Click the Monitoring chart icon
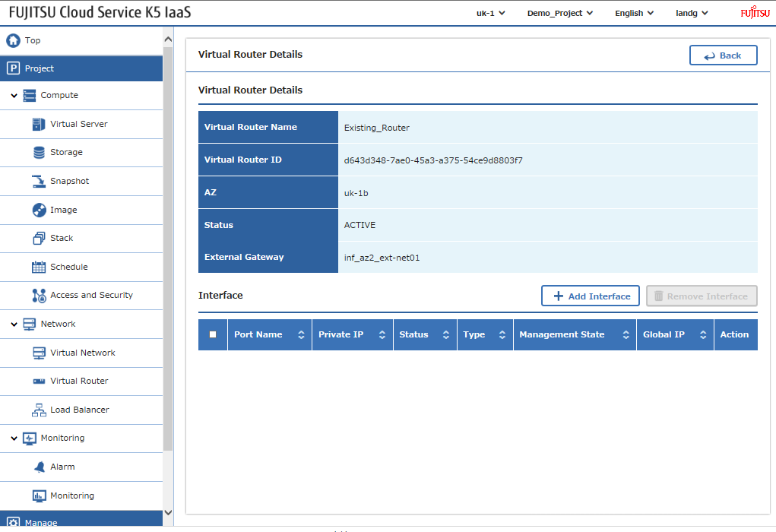 (39, 496)
